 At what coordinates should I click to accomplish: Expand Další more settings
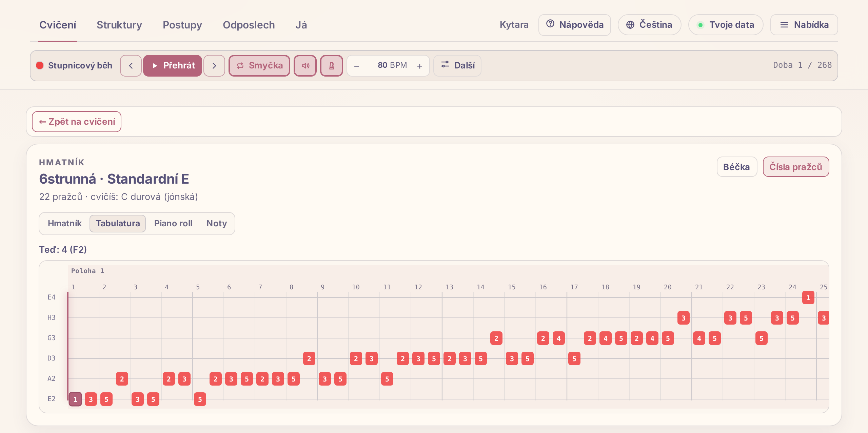[x=457, y=66]
